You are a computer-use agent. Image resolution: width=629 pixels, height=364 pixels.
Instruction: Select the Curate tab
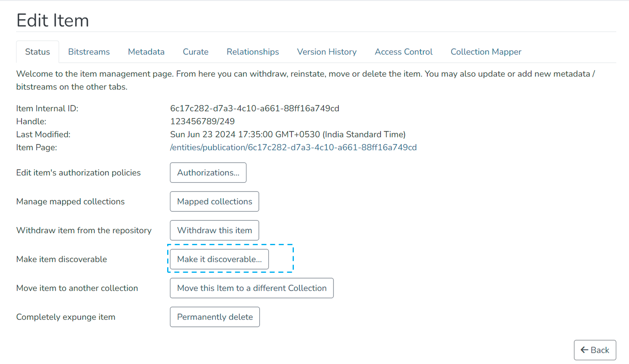click(196, 52)
